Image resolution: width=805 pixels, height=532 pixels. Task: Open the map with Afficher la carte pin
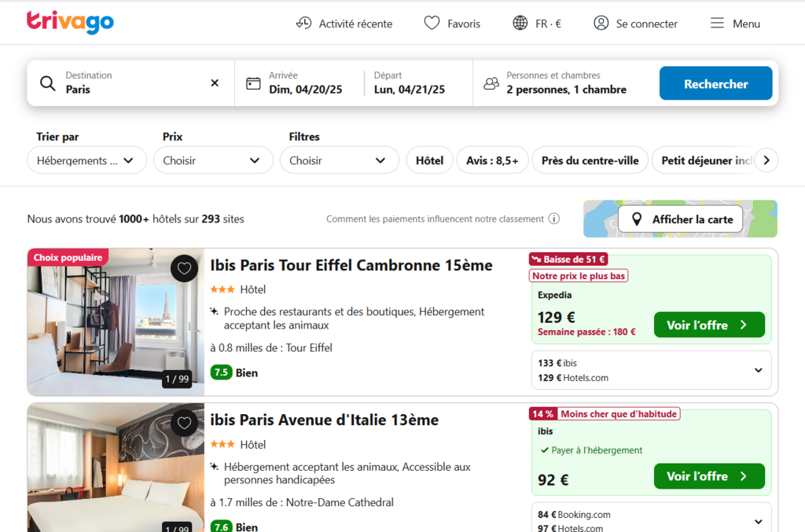[x=637, y=219]
